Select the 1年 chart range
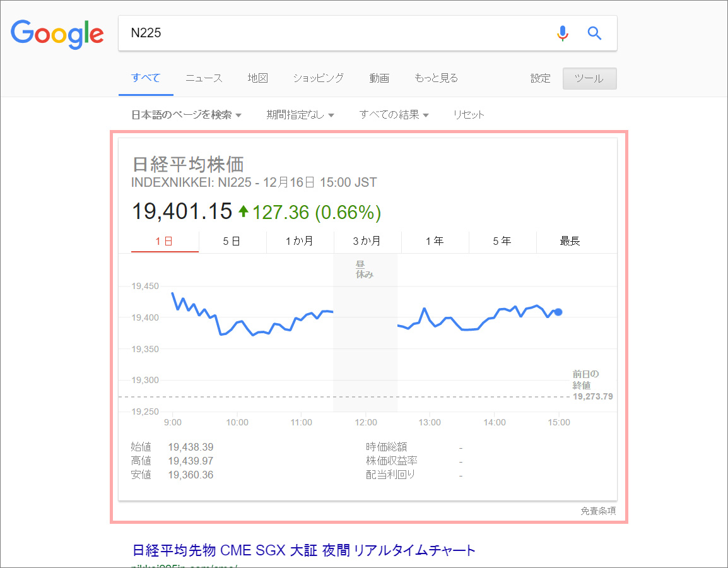This screenshot has width=728, height=568. (x=435, y=241)
